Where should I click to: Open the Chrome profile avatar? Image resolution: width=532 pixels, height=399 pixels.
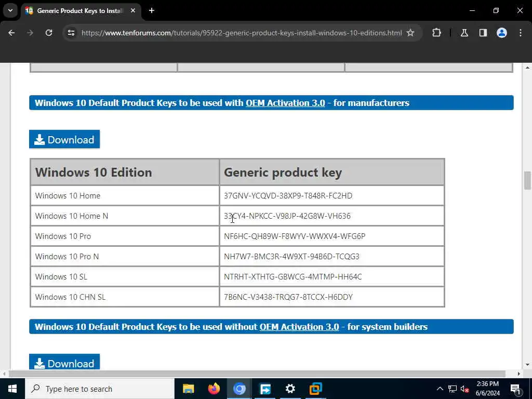(x=502, y=33)
